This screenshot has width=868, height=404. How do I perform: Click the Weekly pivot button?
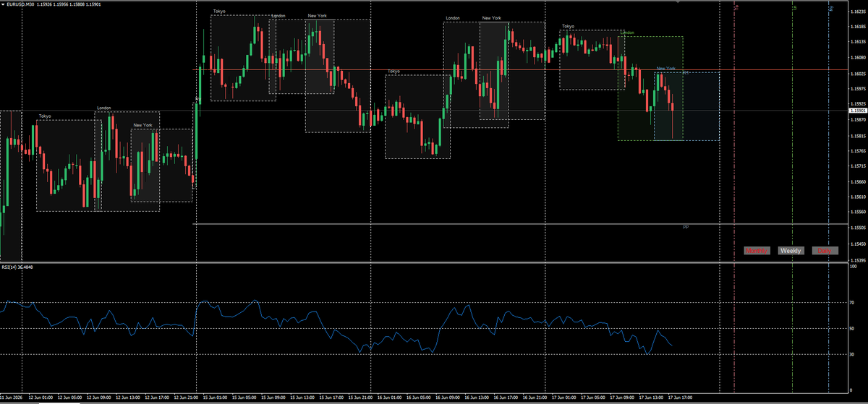pos(790,251)
